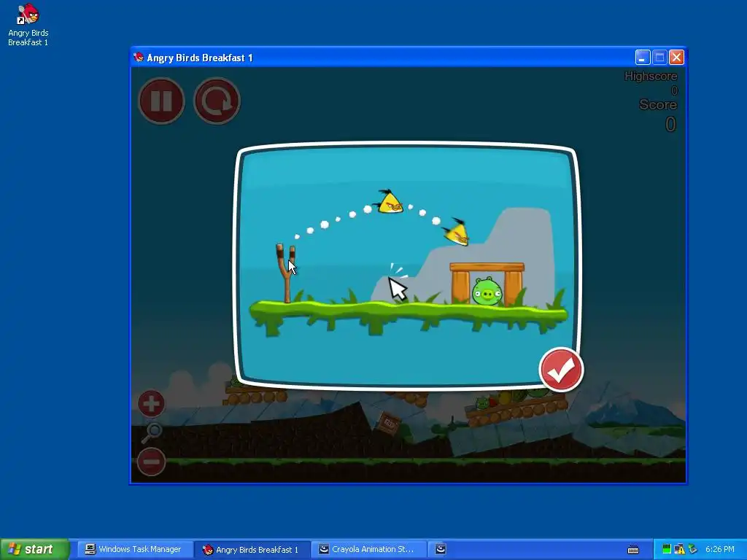This screenshot has width=747, height=560.
Task: Click the green system tray icon
Action: click(667, 550)
